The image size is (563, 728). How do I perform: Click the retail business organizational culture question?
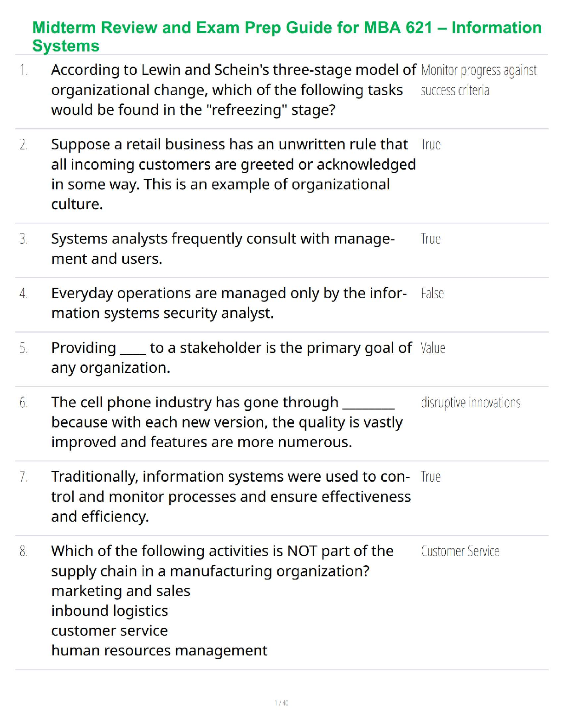click(233, 174)
